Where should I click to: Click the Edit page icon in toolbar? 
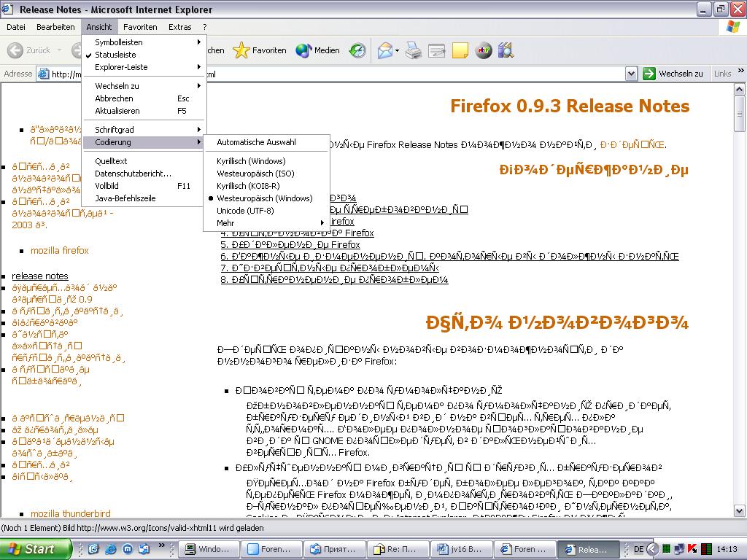436,50
